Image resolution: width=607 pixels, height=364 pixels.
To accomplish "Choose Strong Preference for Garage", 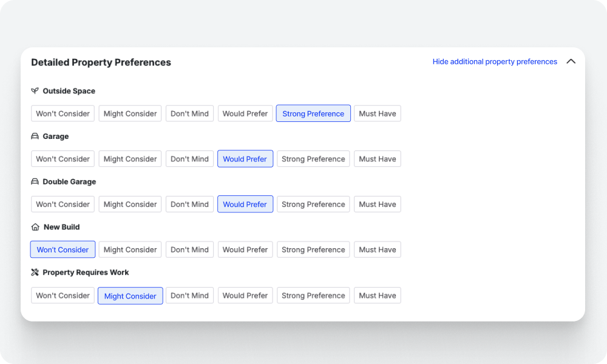I will [313, 159].
